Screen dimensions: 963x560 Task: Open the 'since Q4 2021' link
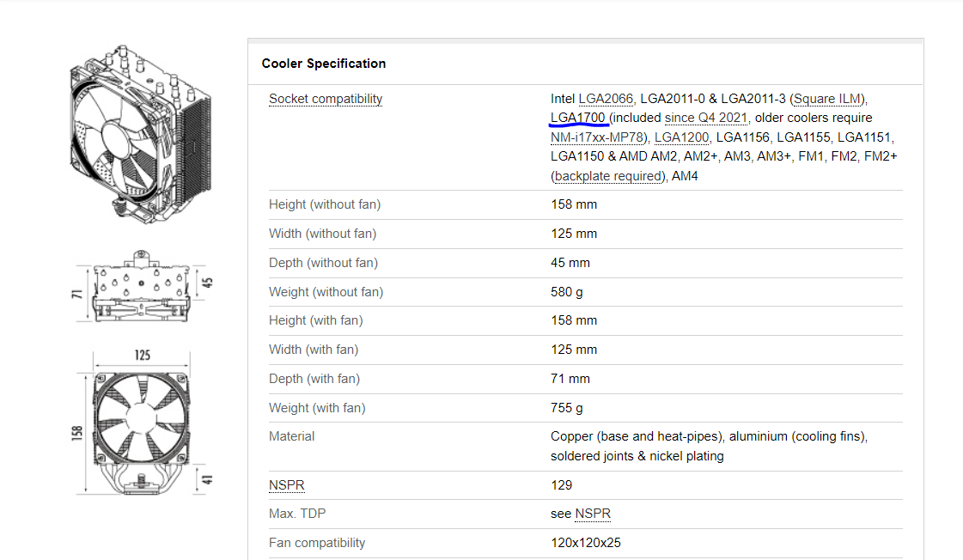(x=706, y=118)
